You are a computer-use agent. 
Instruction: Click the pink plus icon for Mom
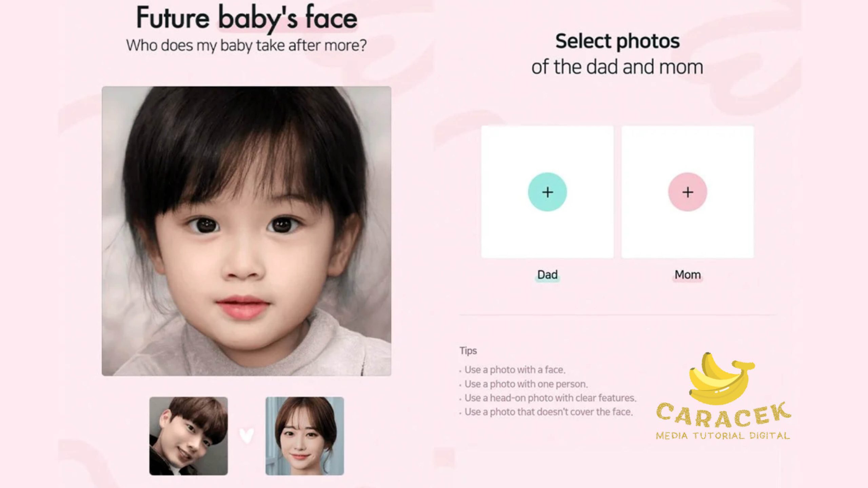click(688, 192)
